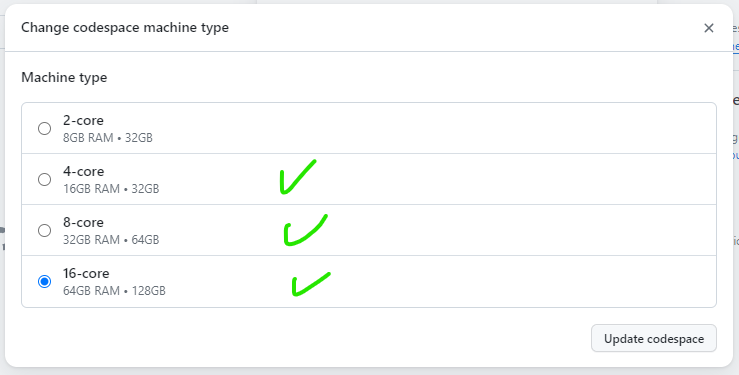Viewport: 739px width, 375px height.
Task: Select the 2-core radio button
Action: [44, 128]
